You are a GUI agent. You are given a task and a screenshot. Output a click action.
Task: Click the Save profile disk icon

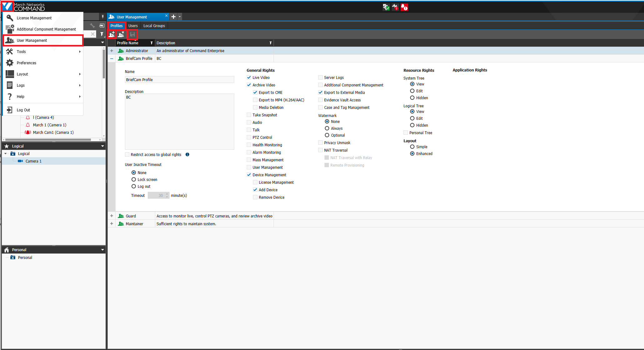point(132,34)
